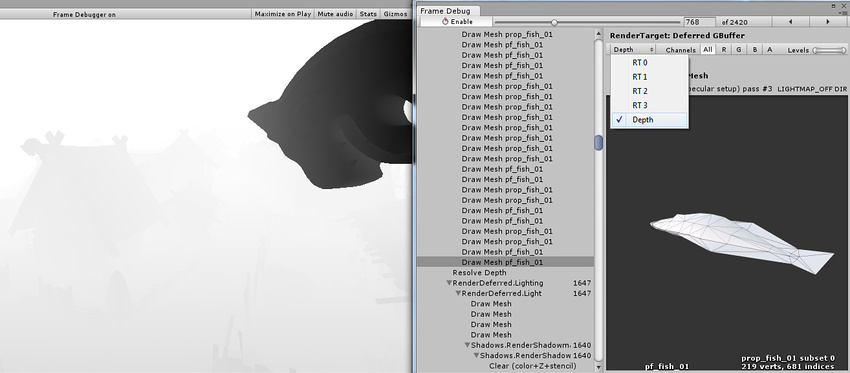The width and height of the screenshot is (850, 373).
Task: Open the Gizmos options button
Action: click(x=395, y=14)
